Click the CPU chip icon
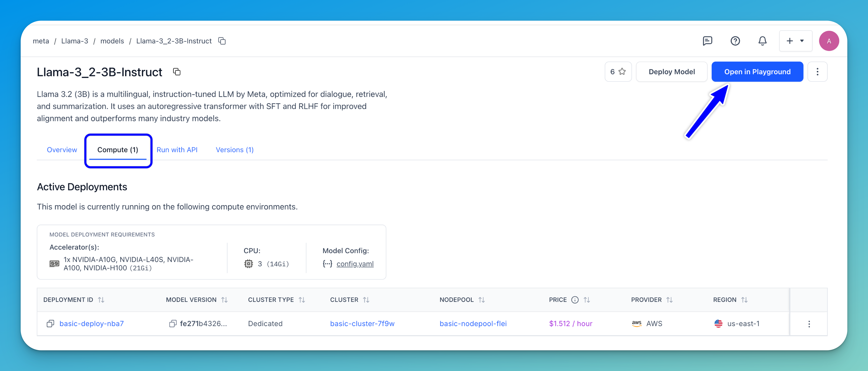The height and width of the screenshot is (371, 868). click(248, 264)
